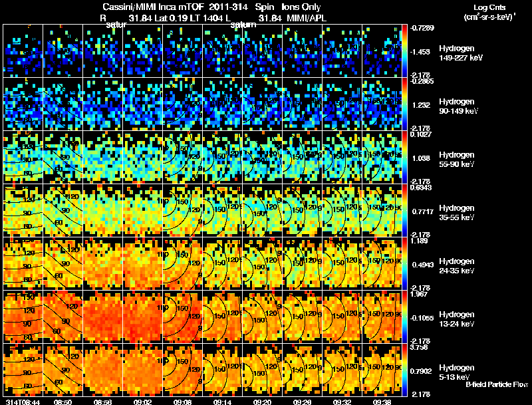Open the 5-13 keV panel at 09:02
This screenshot has width=532, height=405.
pyautogui.click(x=142, y=370)
